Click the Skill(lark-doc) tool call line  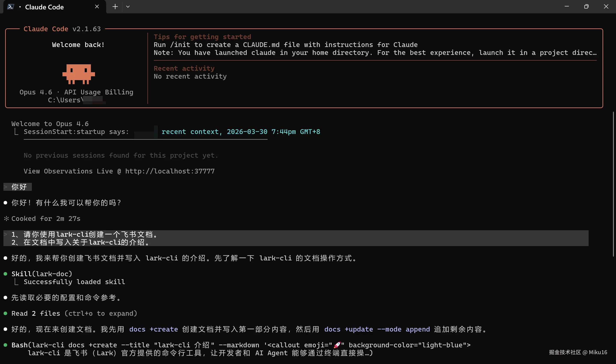click(x=42, y=274)
